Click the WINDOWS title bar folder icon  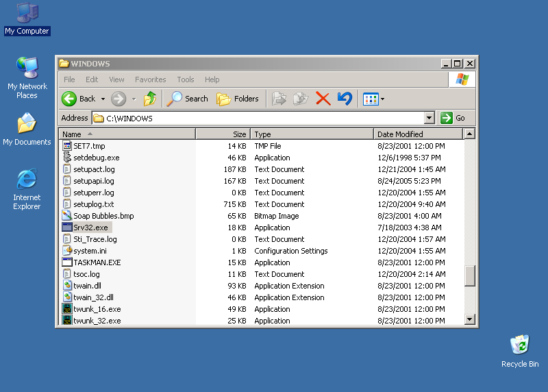tap(64, 63)
